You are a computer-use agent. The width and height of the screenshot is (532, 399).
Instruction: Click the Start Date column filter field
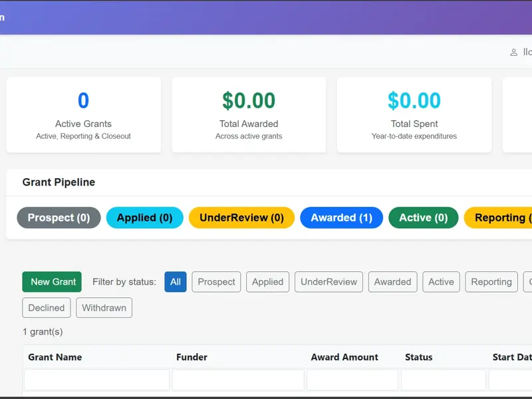511,380
